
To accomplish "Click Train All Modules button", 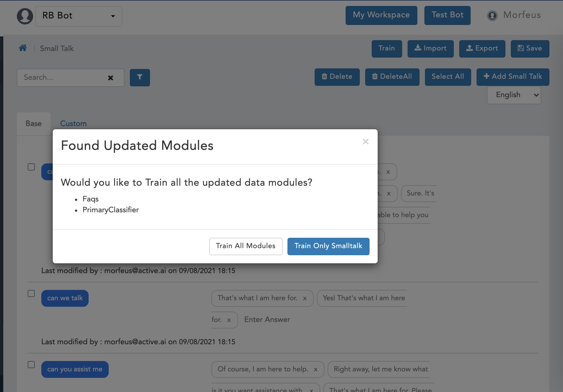I will [245, 246].
